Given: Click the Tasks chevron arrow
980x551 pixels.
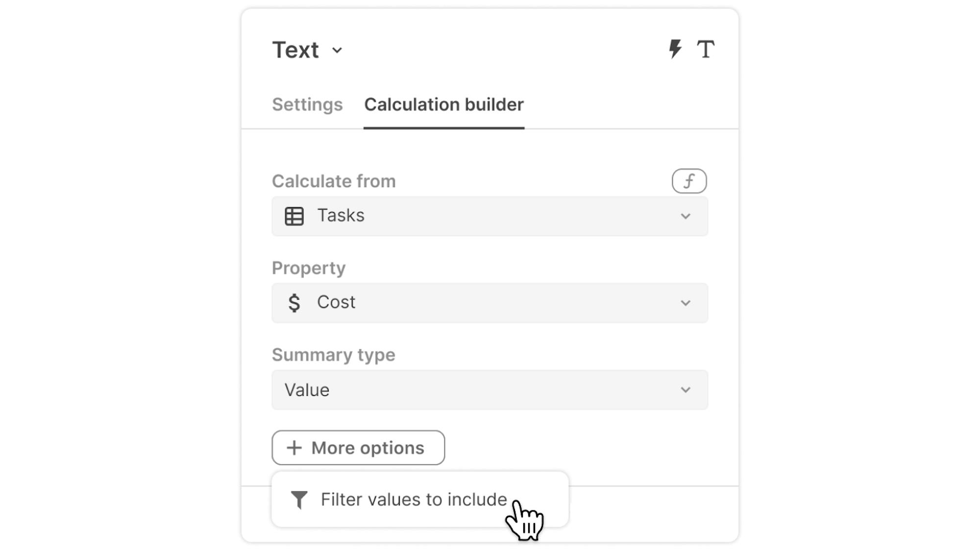Looking at the screenshot, I should point(686,216).
